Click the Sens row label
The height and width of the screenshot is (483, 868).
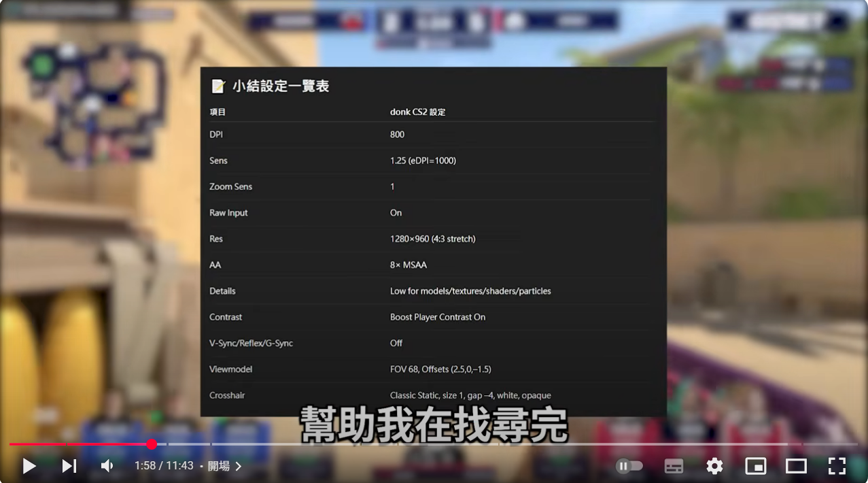pyautogui.click(x=218, y=161)
